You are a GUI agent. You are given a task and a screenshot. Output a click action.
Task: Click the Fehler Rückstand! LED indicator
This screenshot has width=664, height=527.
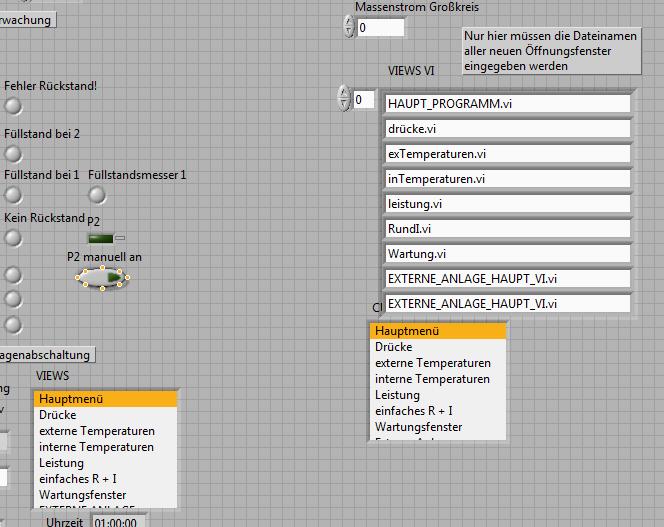[x=13, y=106]
